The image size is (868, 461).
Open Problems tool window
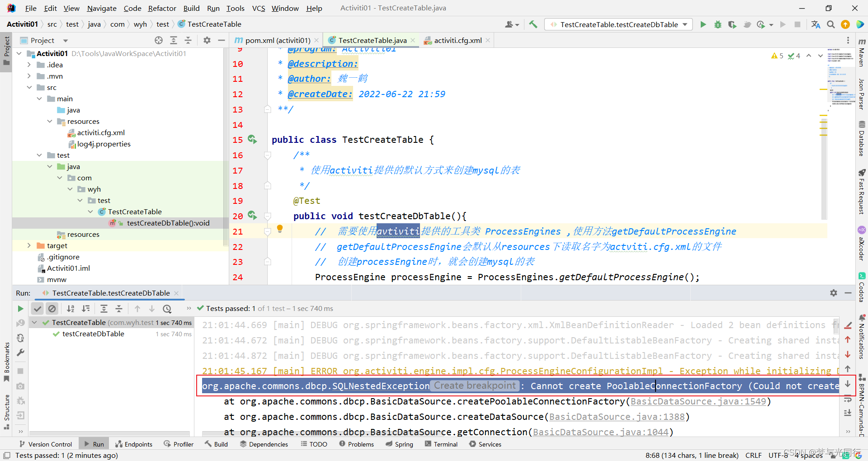(357, 444)
